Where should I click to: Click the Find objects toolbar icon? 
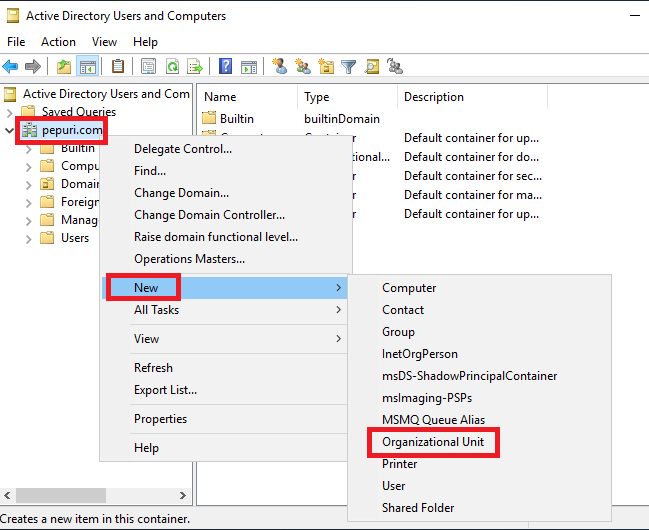click(x=372, y=66)
